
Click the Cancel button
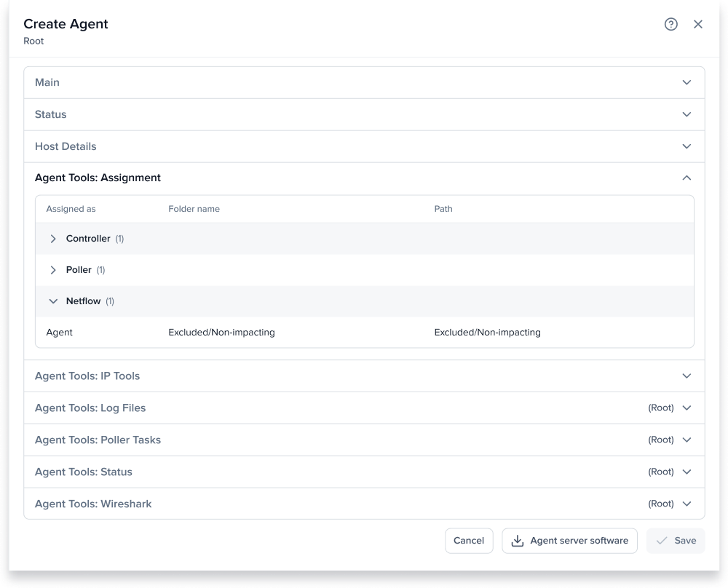coord(469,541)
